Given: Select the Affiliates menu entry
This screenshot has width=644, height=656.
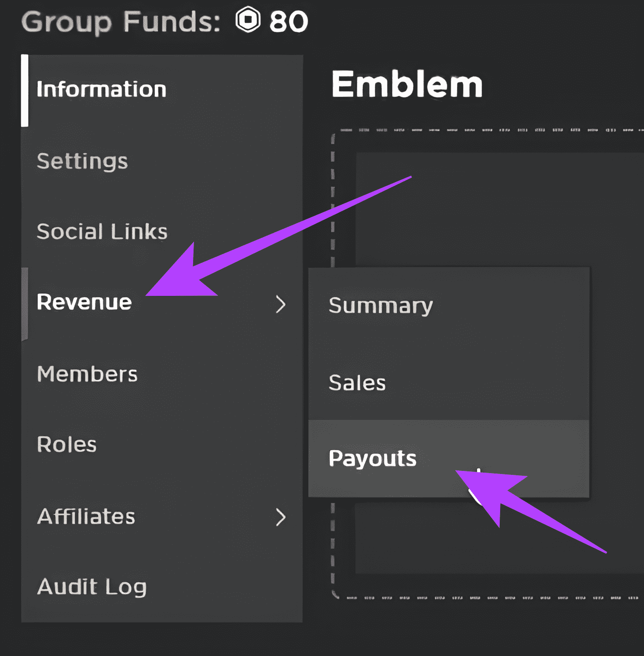Looking at the screenshot, I should tap(86, 517).
